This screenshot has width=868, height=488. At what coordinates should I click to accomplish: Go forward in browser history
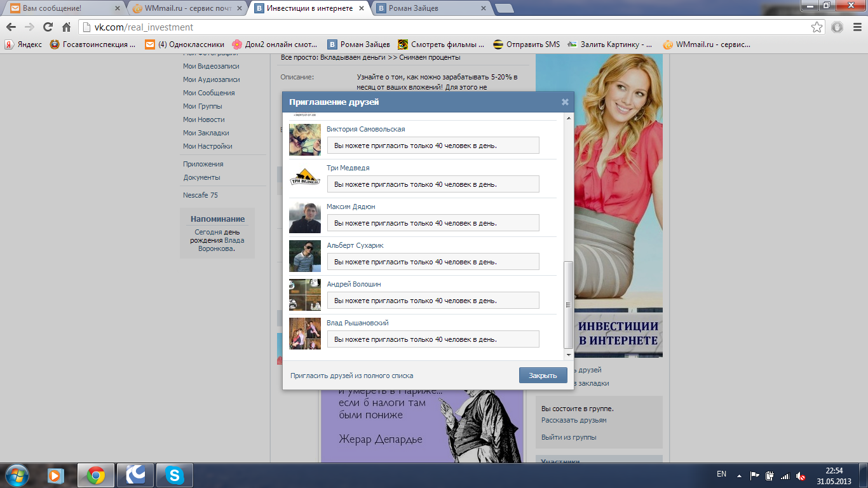29,27
